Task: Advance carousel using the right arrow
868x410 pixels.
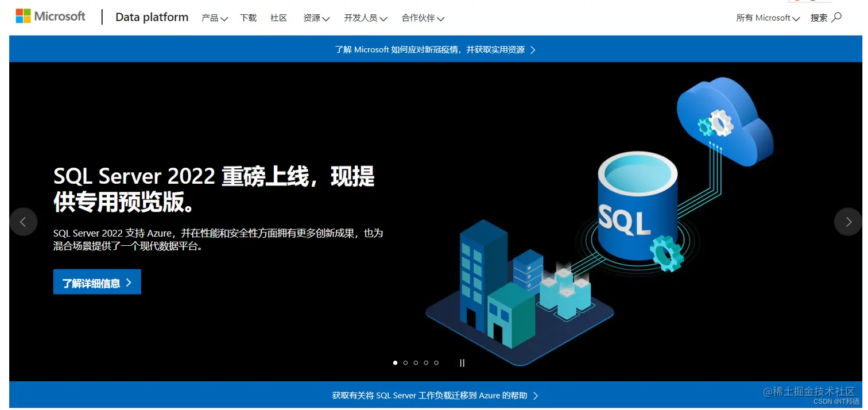Action: (848, 222)
